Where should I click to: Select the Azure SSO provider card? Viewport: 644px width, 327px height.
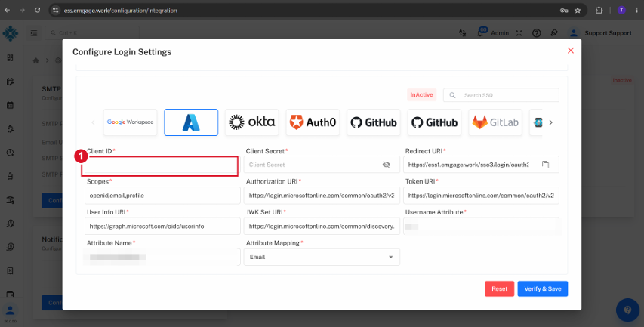pyautogui.click(x=191, y=122)
